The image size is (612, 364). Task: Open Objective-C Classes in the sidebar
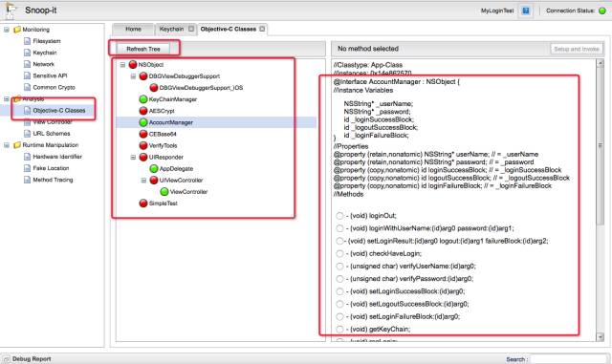(59, 111)
